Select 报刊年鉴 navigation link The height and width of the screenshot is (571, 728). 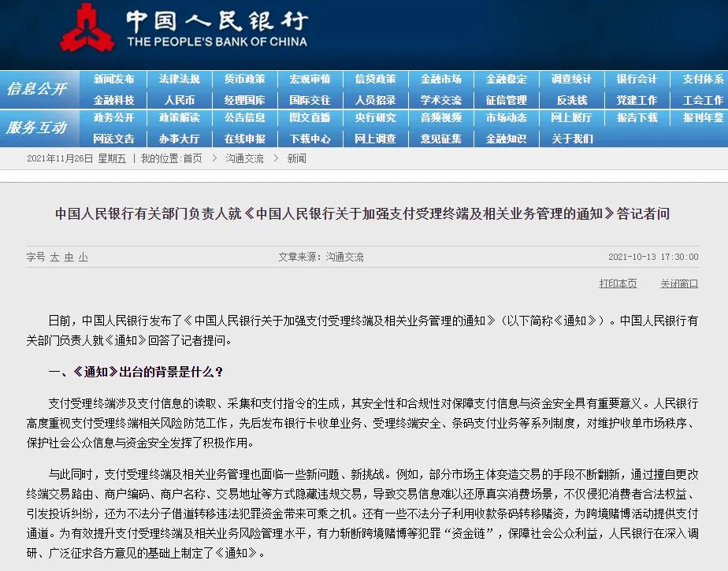(703, 118)
